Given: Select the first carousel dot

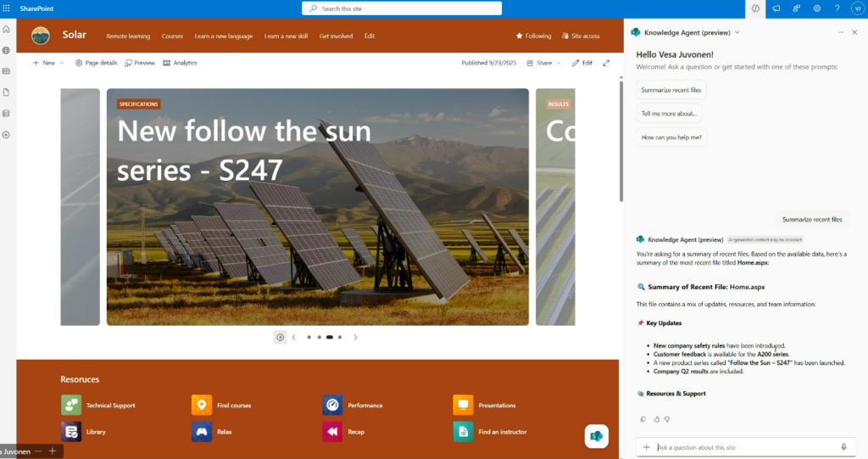Looking at the screenshot, I should pos(309,337).
